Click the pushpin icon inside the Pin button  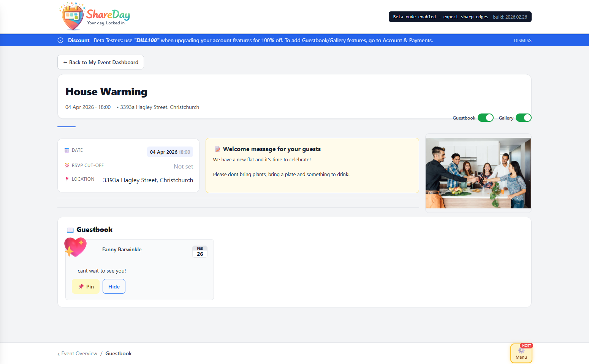pyautogui.click(x=81, y=286)
